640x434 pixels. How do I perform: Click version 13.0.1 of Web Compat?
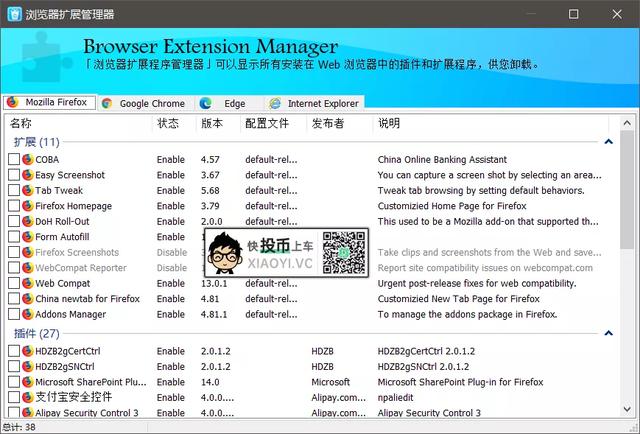point(214,283)
